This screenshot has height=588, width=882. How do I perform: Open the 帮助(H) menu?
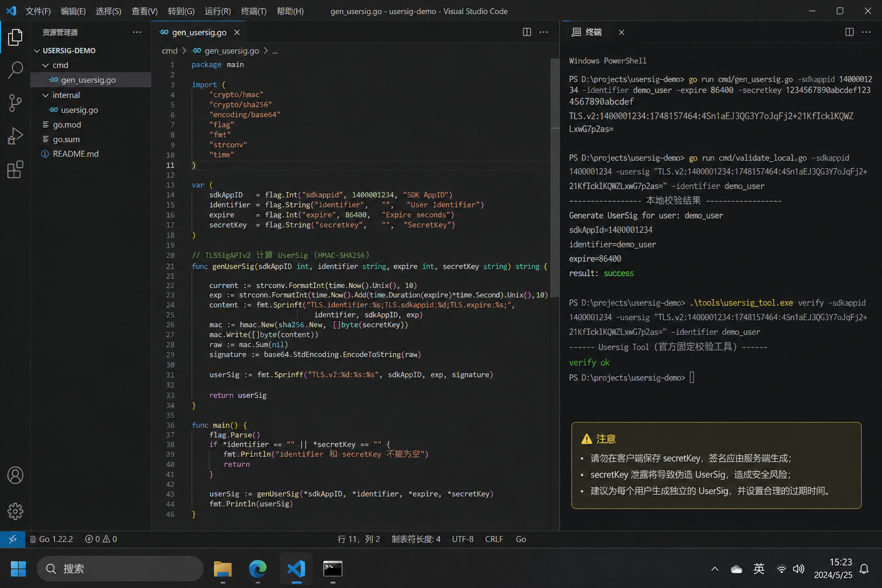(x=290, y=11)
